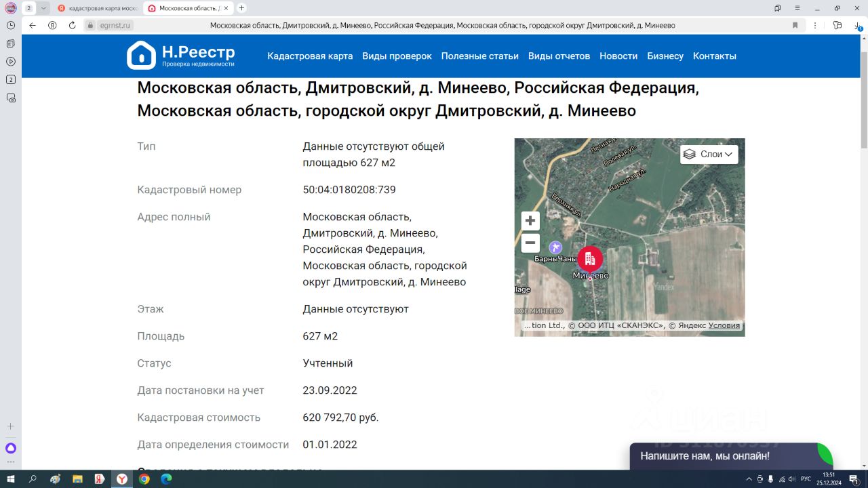Open Yandex home via the Я button
Image resolution: width=868 pixels, height=488 pixels.
[52, 26]
